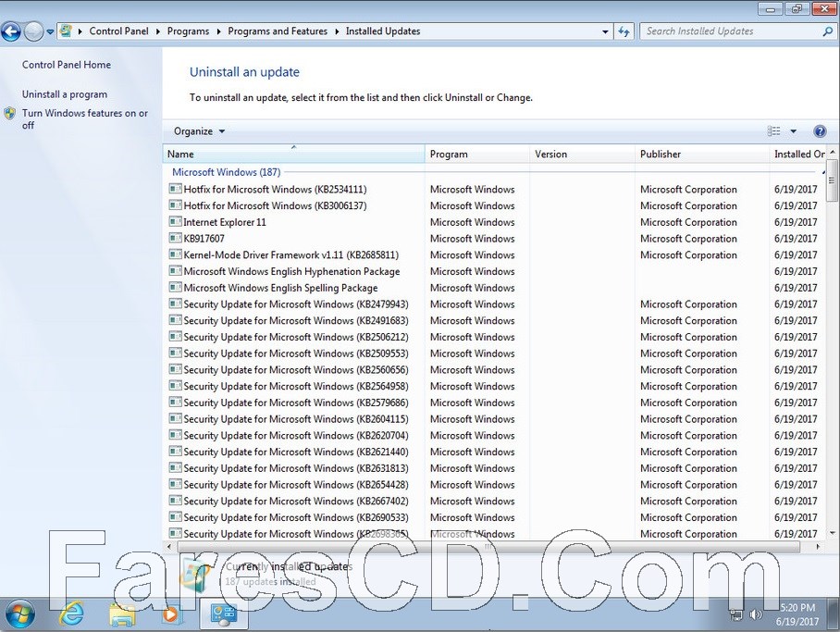Open the address bar history dropdown

[605, 31]
